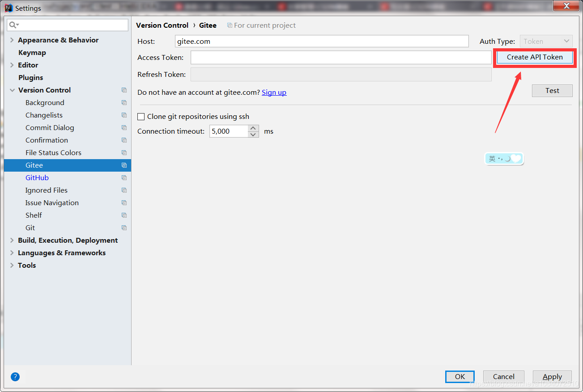This screenshot has width=583, height=392.
Task: Open Ignored Files settings page
Action: [x=47, y=190]
